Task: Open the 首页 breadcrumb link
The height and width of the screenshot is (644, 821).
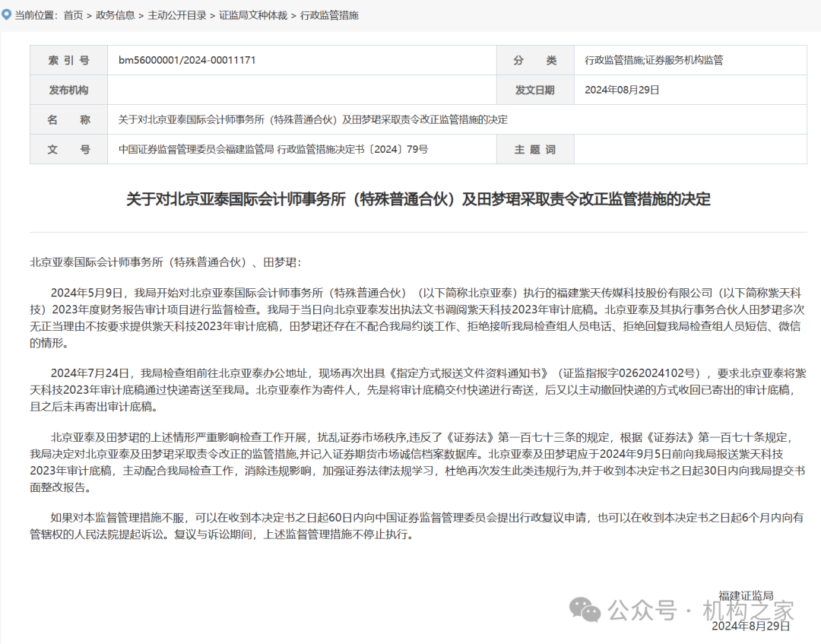Action: coord(73,15)
